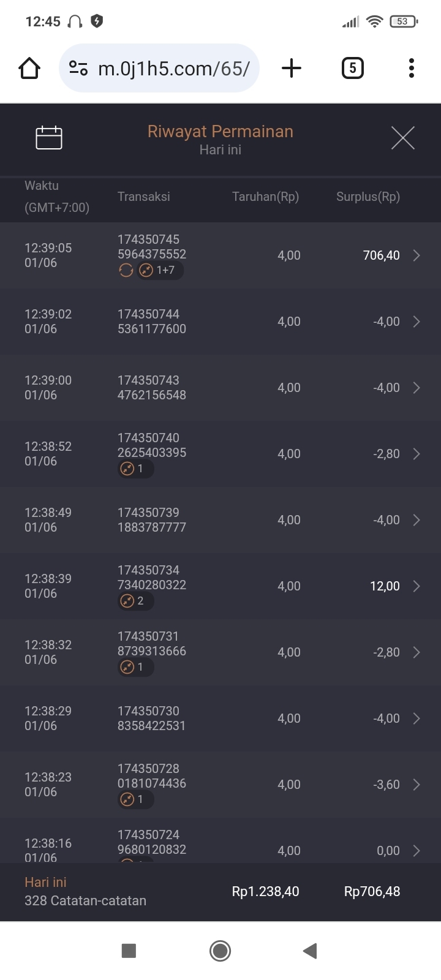Open the tab switcher showing 5 tabs
Image resolution: width=441 pixels, height=980 pixels.
coord(352,68)
